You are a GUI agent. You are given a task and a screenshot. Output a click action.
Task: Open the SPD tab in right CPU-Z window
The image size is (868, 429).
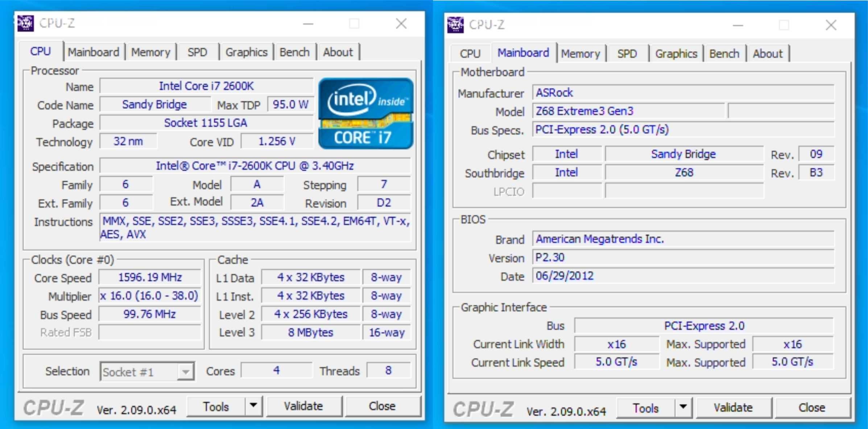[x=627, y=54]
